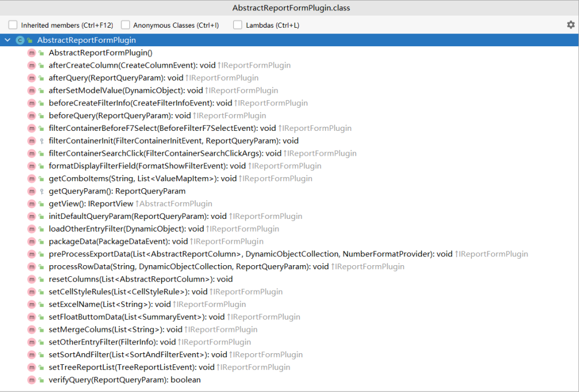Click the protected key icon beside filterContainerInit

point(42,141)
